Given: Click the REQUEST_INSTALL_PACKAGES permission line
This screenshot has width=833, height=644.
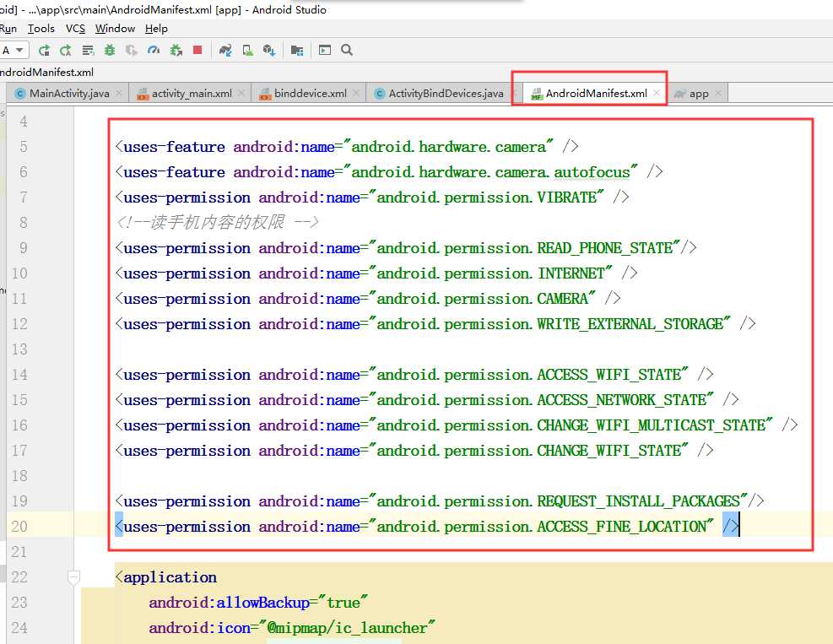Looking at the screenshot, I should pos(440,501).
